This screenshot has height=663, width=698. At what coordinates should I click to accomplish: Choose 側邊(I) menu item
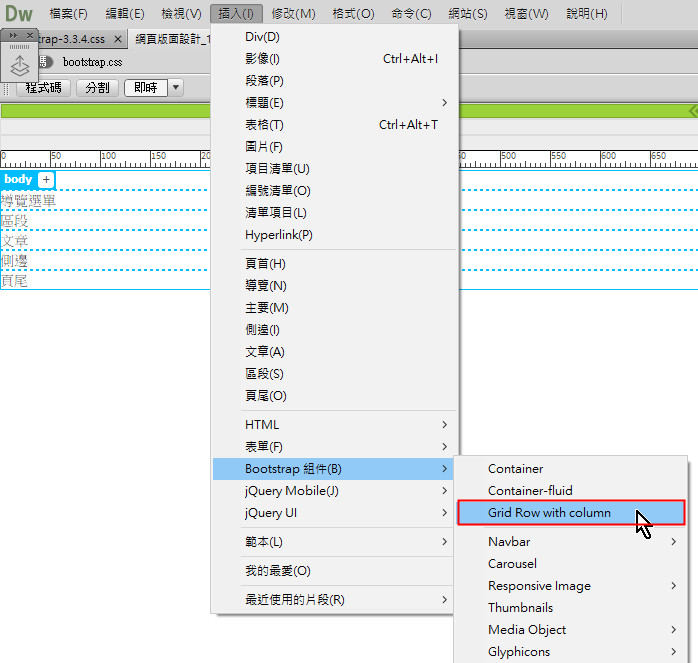(x=335, y=330)
